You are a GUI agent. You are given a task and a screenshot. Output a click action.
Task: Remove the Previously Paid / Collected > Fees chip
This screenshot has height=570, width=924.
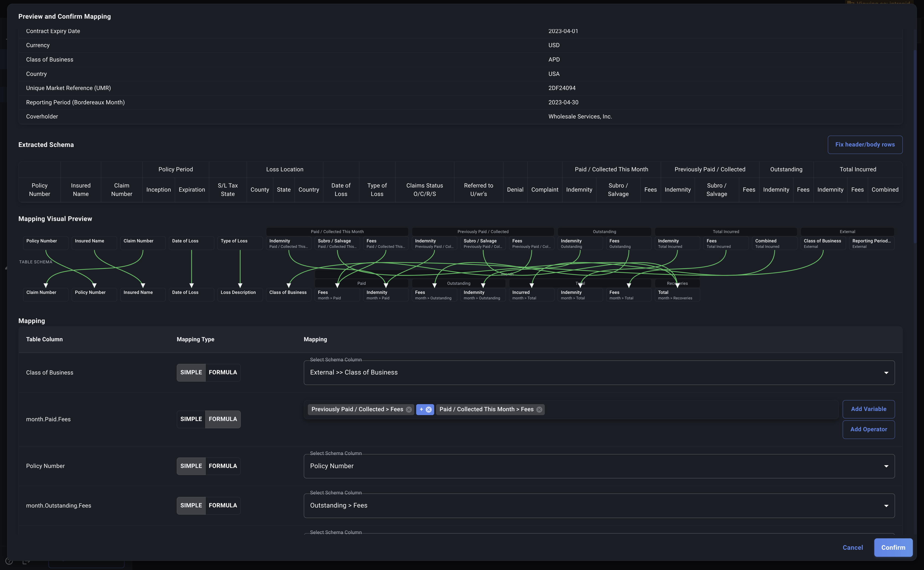point(409,409)
